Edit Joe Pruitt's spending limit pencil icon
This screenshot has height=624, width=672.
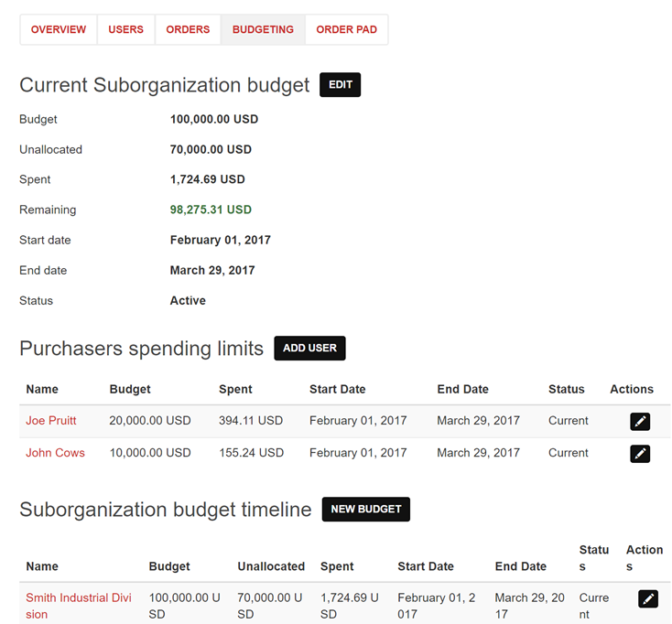tap(640, 421)
